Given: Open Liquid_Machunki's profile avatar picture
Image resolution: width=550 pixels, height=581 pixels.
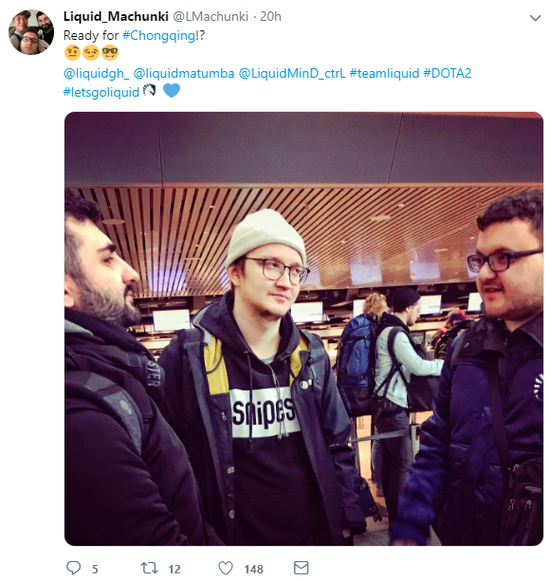Looking at the screenshot, I should [x=31, y=32].
